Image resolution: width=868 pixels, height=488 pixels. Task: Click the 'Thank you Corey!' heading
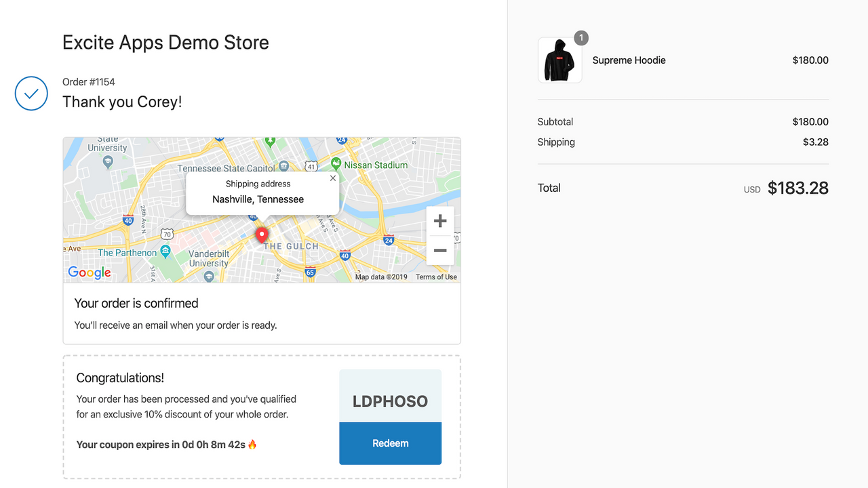click(x=122, y=102)
